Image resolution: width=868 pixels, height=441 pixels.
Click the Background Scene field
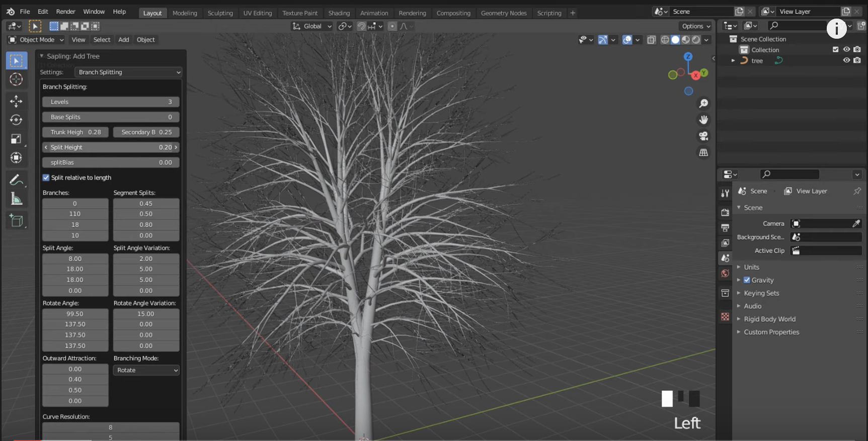click(x=826, y=237)
